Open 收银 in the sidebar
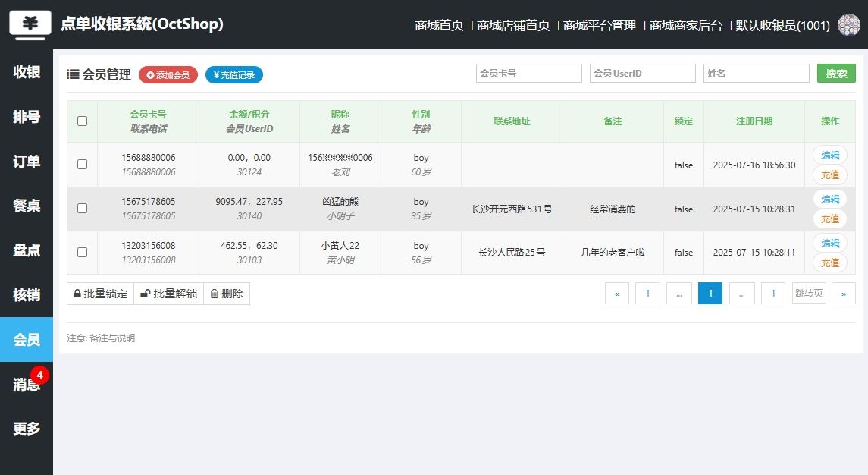Screen dimensions: 868x475 pyautogui.click(x=27, y=72)
